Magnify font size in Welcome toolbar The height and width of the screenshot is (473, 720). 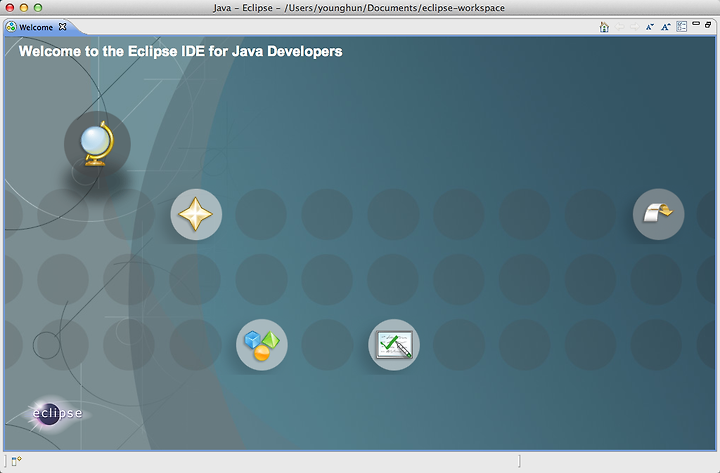(x=665, y=27)
